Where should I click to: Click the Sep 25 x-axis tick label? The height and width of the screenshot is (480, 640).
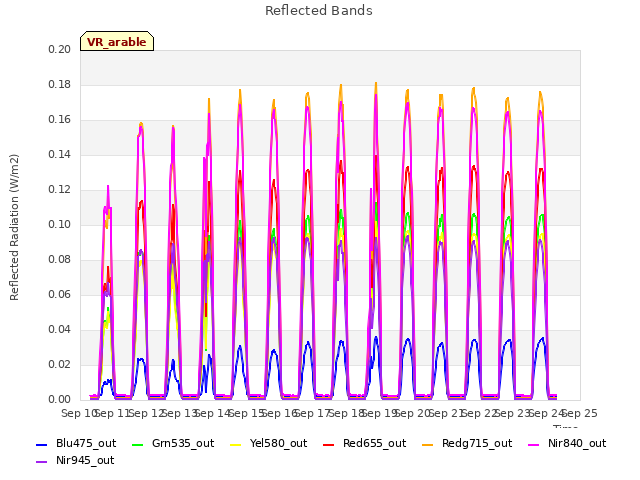pos(580,414)
